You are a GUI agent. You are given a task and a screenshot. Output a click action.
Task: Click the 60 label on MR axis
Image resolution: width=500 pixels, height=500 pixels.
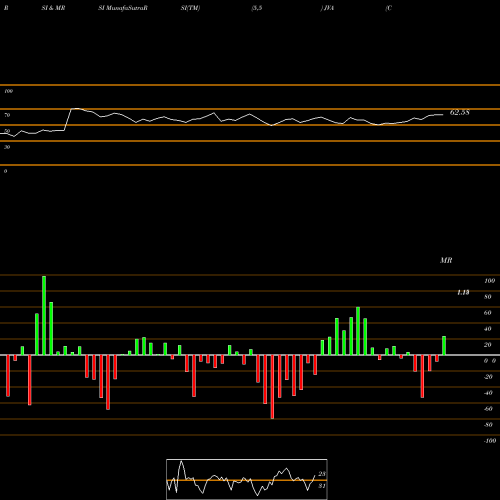click(488, 313)
